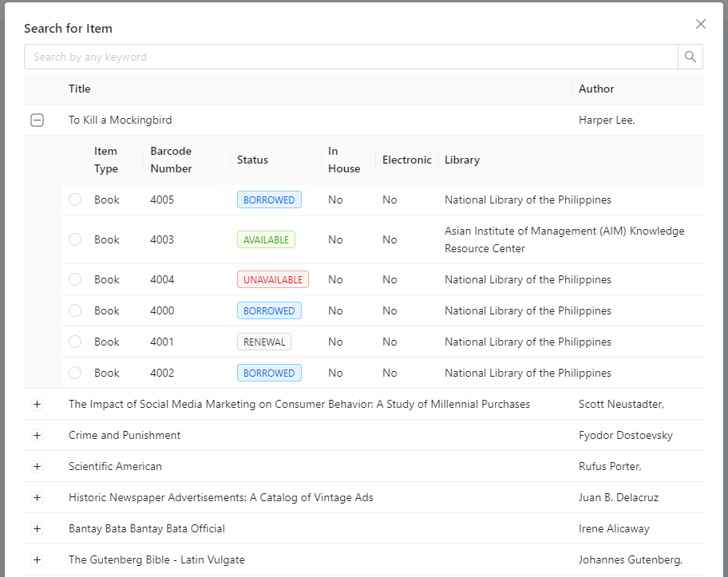This screenshot has width=728, height=577.
Task: Collapse the To Kill a Mockingbird row
Action: 37,121
